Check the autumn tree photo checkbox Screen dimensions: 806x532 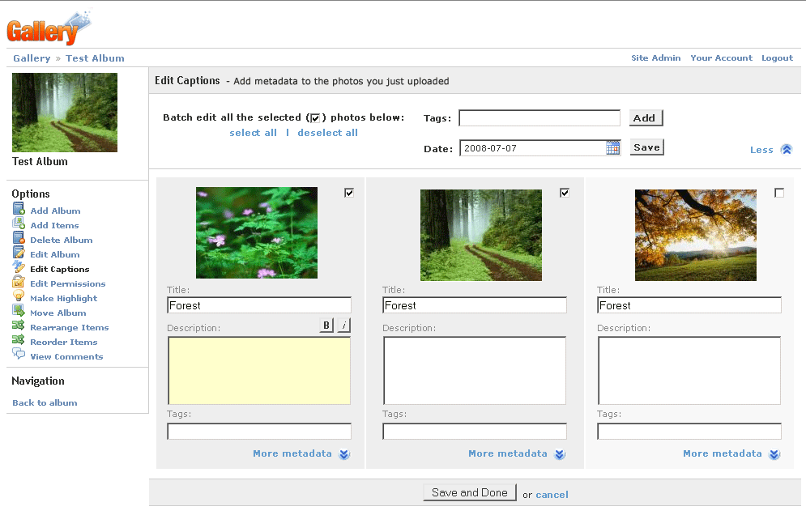[x=779, y=193]
